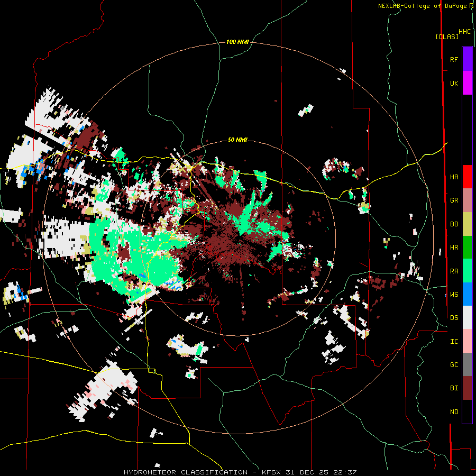Click the 100 NMI range ring label
Viewport: 476px width, 476px height.
pyautogui.click(x=237, y=42)
